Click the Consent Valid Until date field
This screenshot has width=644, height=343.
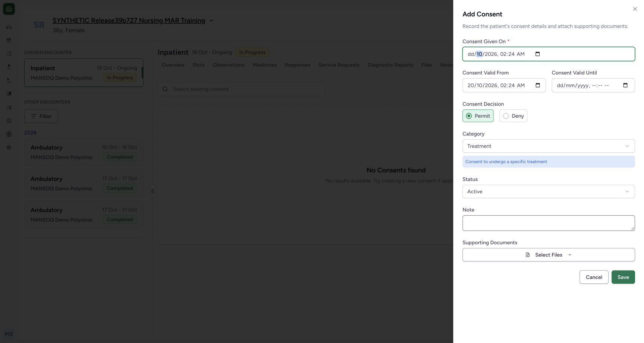pos(593,85)
